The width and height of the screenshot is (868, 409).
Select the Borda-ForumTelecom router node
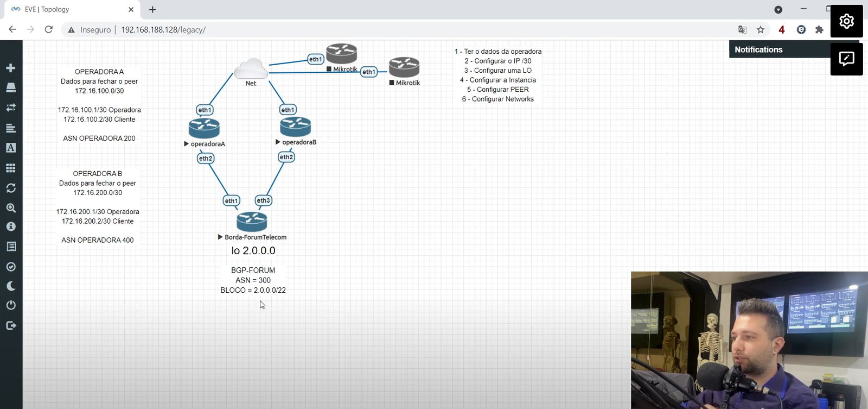click(252, 221)
